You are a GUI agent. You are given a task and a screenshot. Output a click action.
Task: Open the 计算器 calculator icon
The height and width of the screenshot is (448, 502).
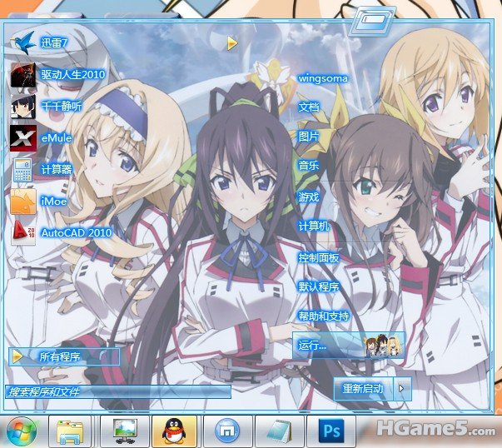(23, 169)
